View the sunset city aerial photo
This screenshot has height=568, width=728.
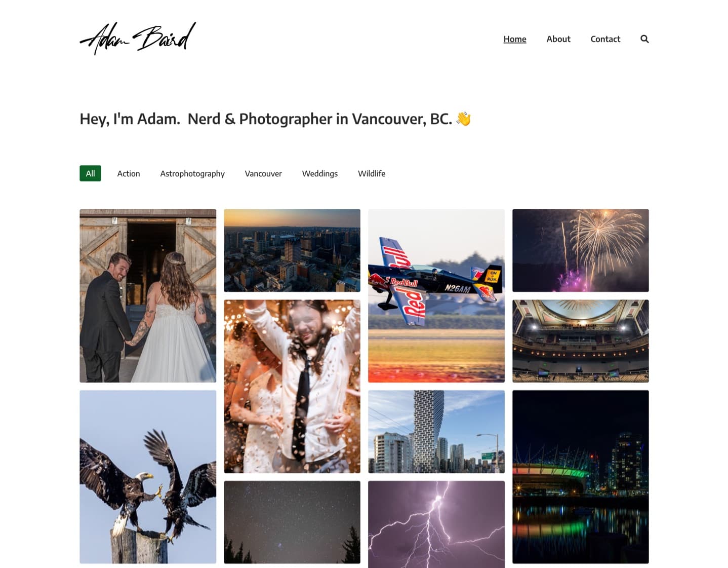click(x=292, y=250)
